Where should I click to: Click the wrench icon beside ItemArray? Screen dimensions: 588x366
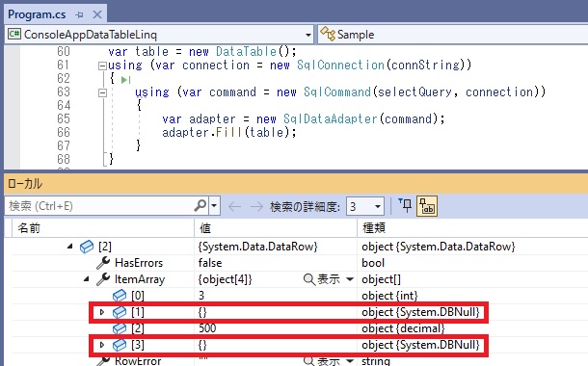pyautogui.click(x=103, y=279)
